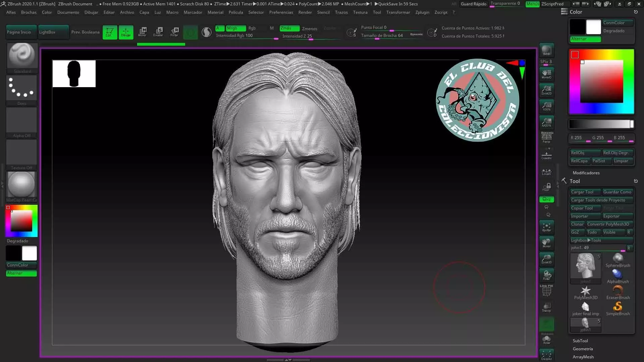Select the Mover transform tool icon
This screenshot has height=362, width=644.
point(142,32)
